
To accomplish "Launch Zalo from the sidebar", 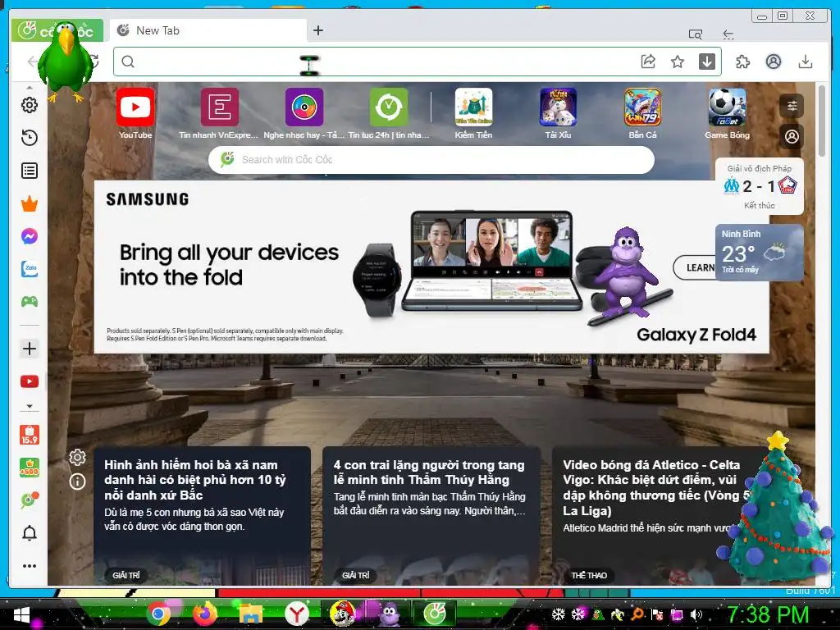I will 30,269.
